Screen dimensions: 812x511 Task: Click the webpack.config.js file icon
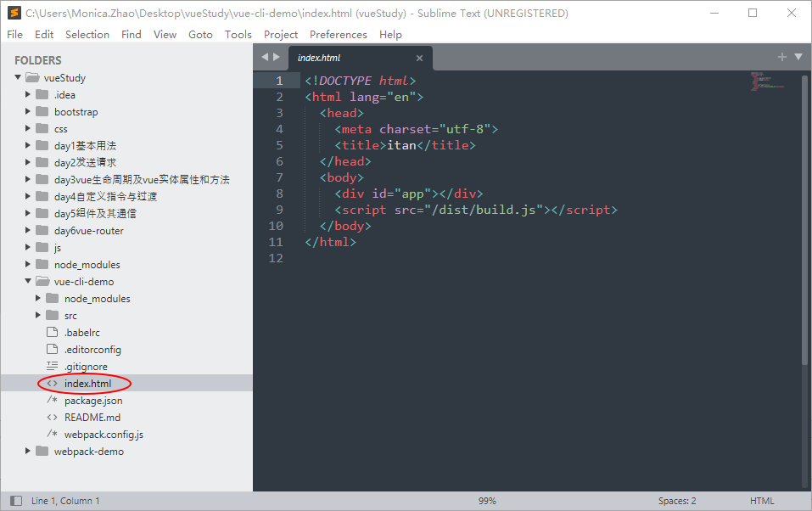[x=53, y=434]
